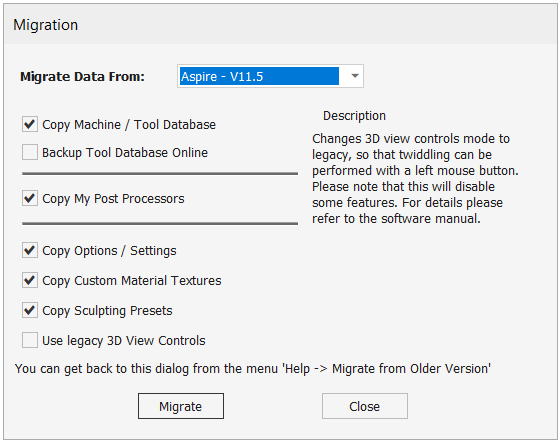Click the 'Copy My Post Processors' label text

click(113, 199)
